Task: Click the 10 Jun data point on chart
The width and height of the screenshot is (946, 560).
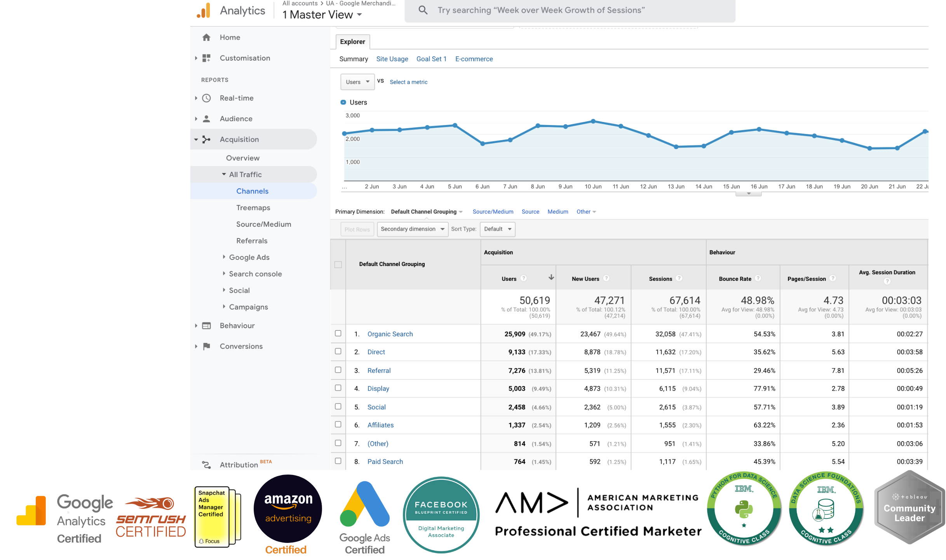Action: click(593, 122)
